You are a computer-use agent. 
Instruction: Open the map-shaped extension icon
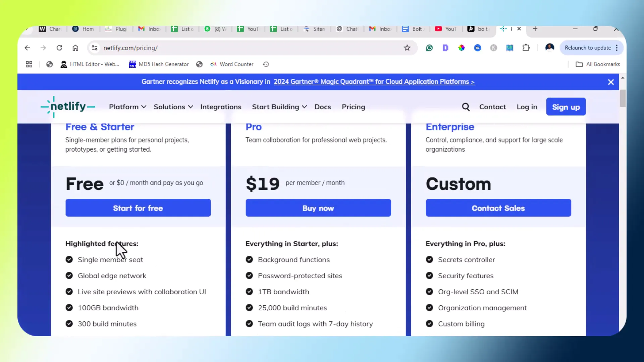point(510,48)
